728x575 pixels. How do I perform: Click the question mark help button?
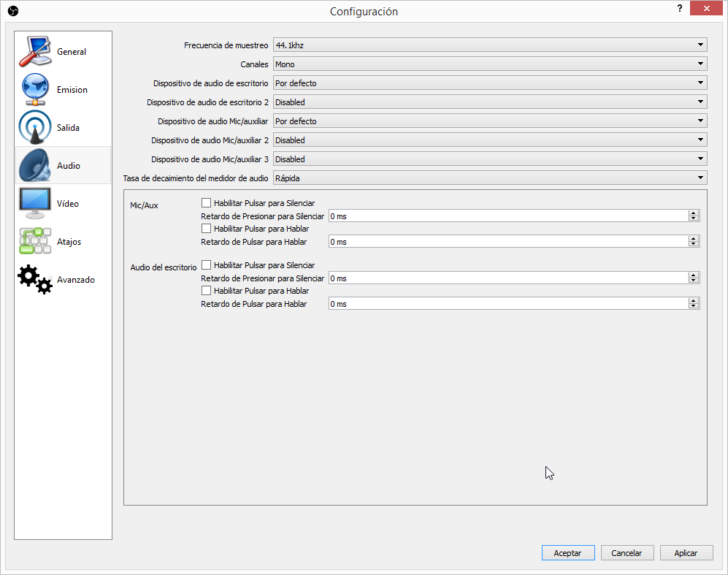pyautogui.click(x=680, y=8)
